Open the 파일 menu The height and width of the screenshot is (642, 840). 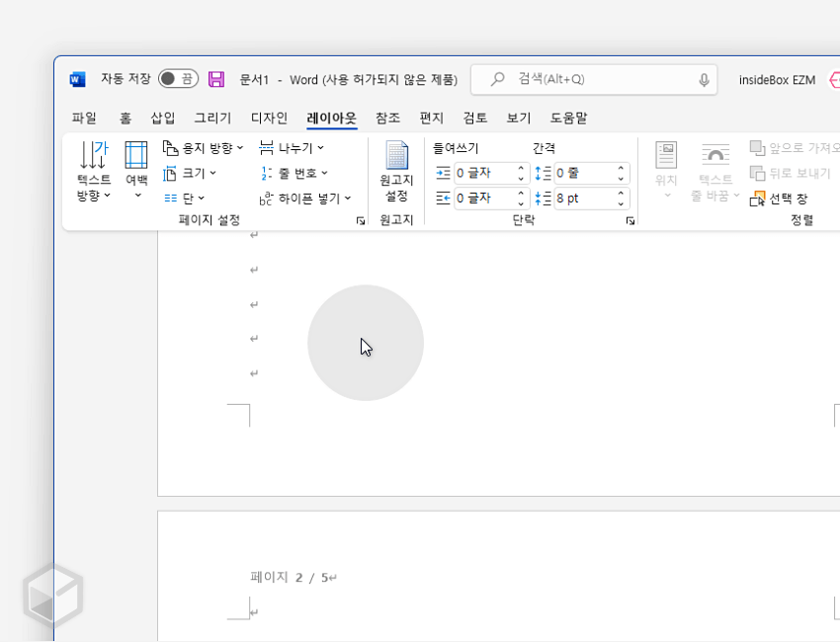[84, 117]
